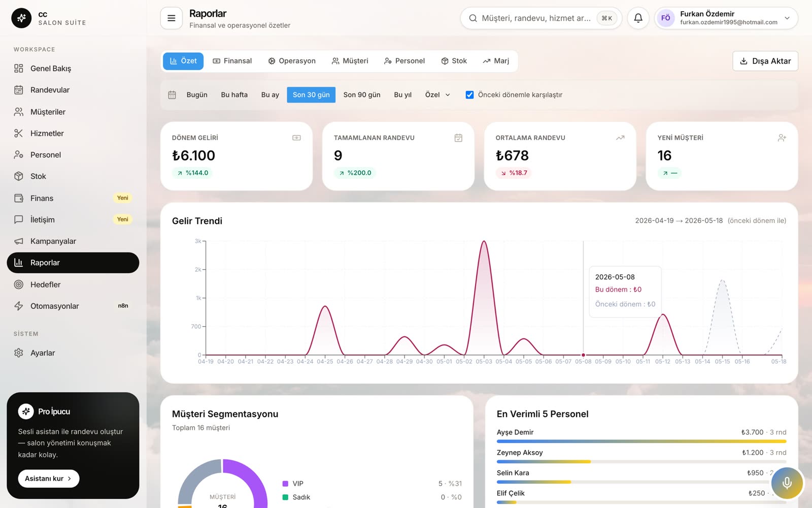Select Bu ay date range

click(270, 95)
